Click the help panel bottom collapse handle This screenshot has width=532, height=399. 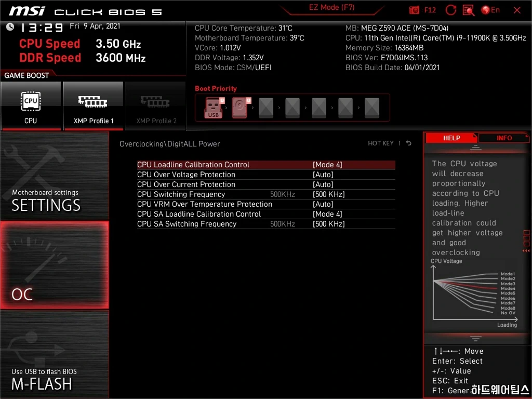(x=476, y=338)
